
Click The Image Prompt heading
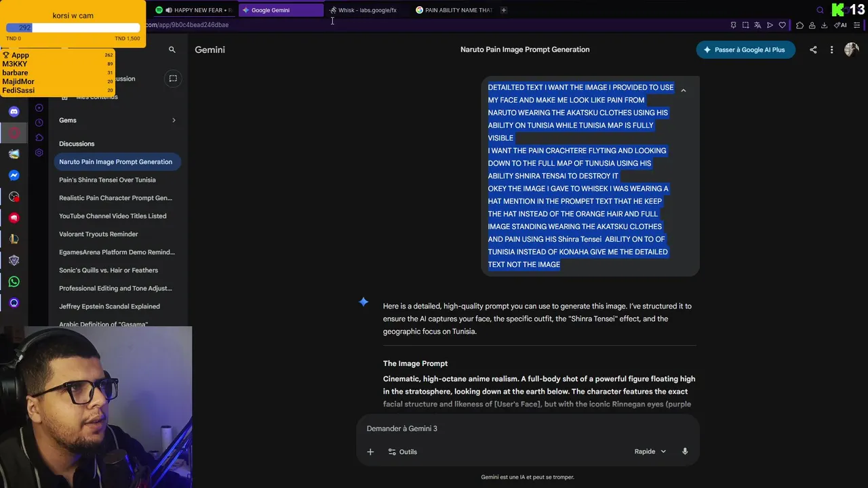tap(415, 363)
